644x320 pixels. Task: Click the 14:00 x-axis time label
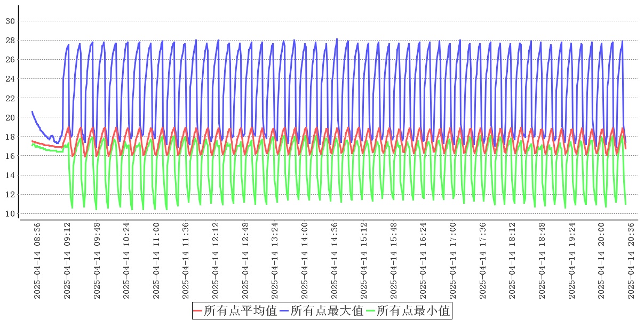click(x=305, y=261)
